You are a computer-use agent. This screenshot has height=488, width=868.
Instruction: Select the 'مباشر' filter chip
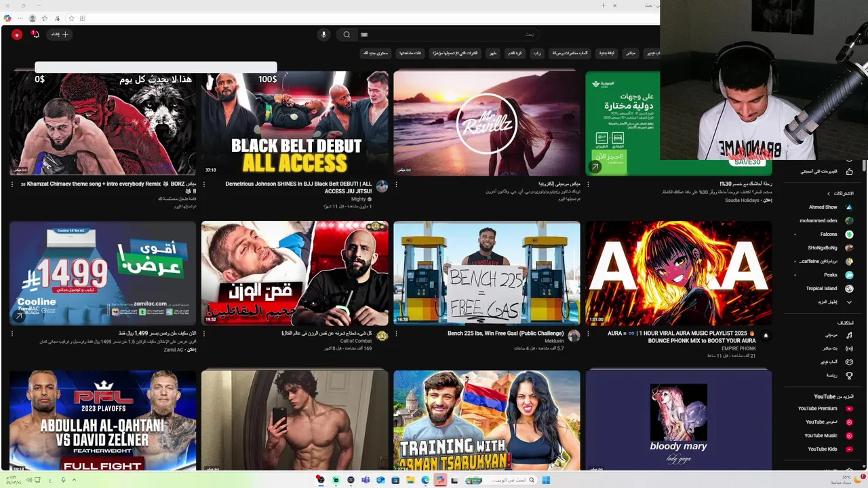631,53
